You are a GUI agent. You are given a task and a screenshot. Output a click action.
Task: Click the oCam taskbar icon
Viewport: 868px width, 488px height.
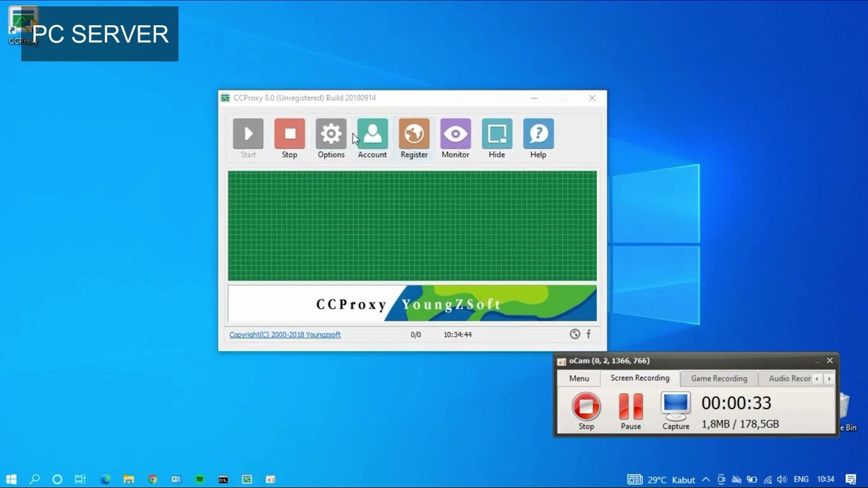(271, 479)
